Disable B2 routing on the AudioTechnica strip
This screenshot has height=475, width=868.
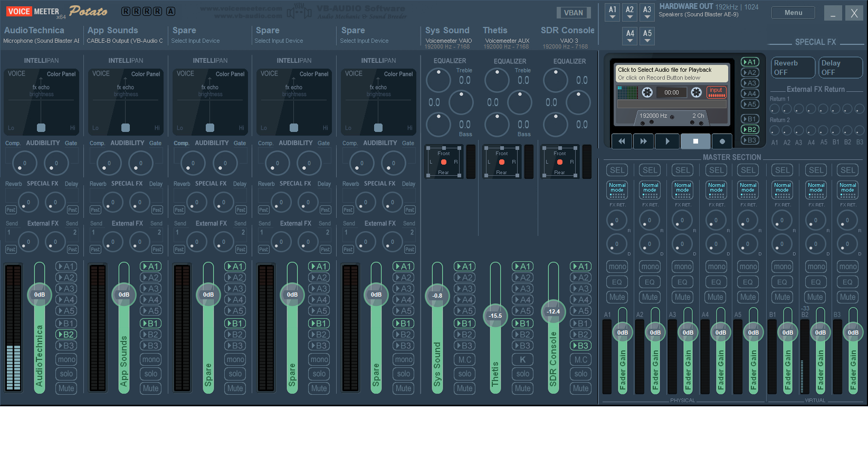(x=66, y=335)
